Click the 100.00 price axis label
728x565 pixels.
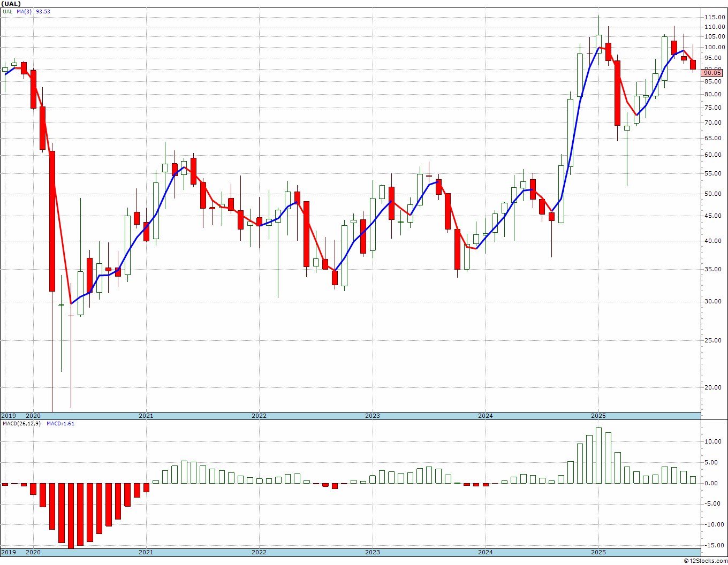coord(715,47)
